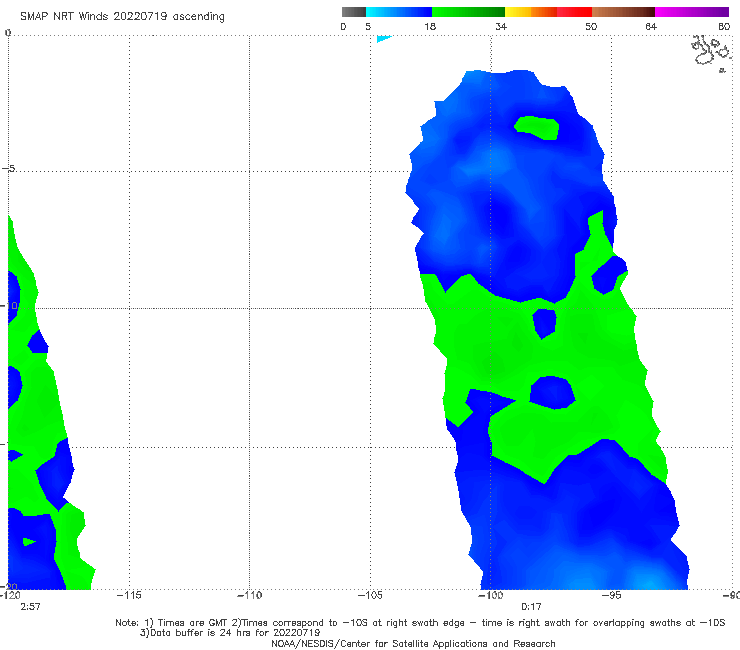Click the color bar label '5'
This screenshot has width=740, height=650.
[368, 26]
